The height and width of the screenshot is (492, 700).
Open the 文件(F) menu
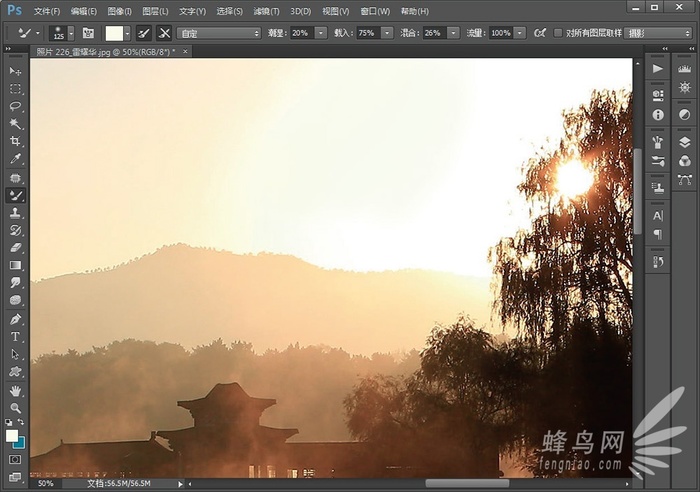47,11
